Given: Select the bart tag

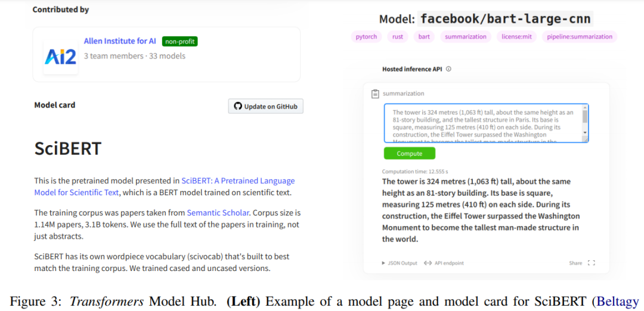Looking at the screenshot, I should coord(424,36).
